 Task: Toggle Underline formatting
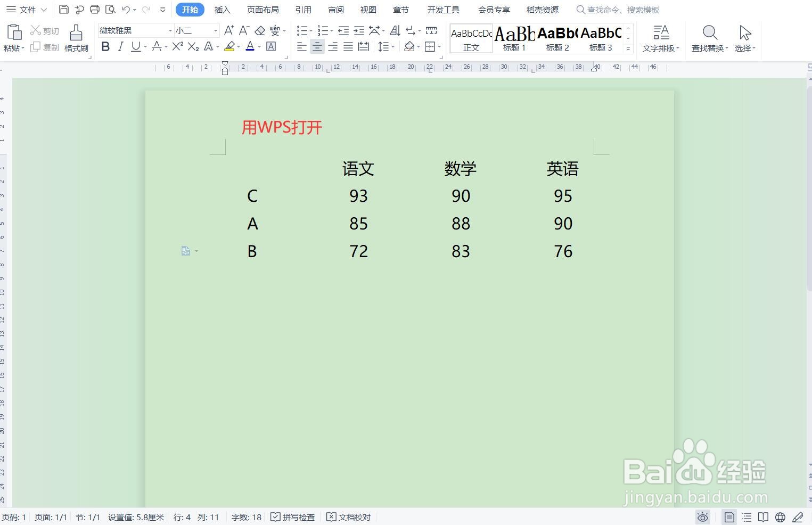136,47
